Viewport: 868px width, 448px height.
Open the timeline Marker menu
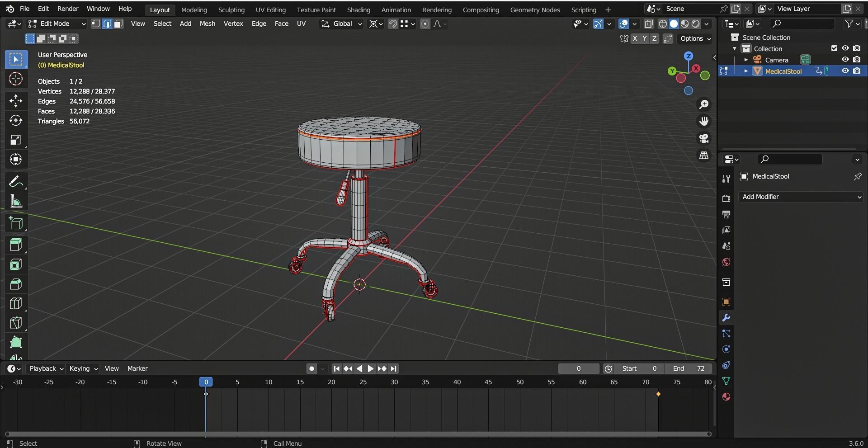coord(137,368)
